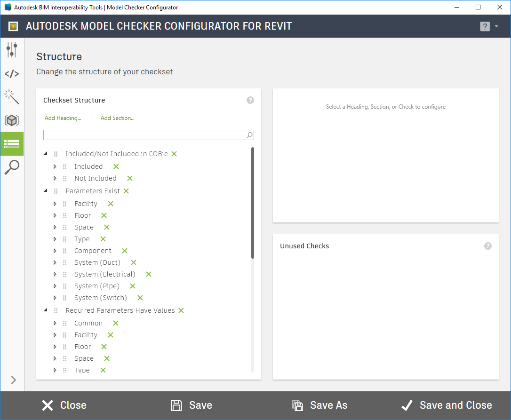Minimize the Model Checker Configurator window
The width and height of the screenshot is (511, 420).
point(457,7)
